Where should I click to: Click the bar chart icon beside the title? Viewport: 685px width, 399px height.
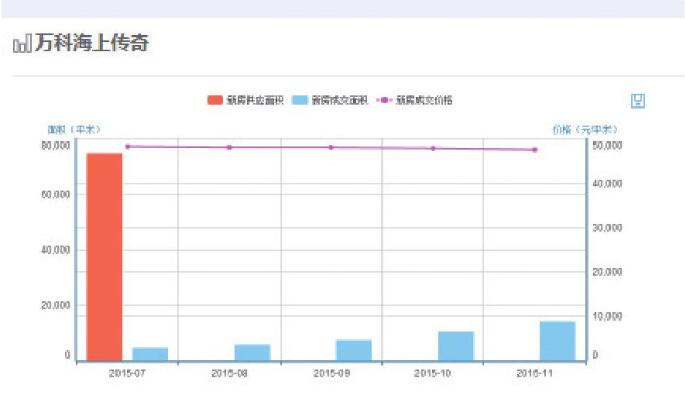pyautogui.click(x=22, y=44)
